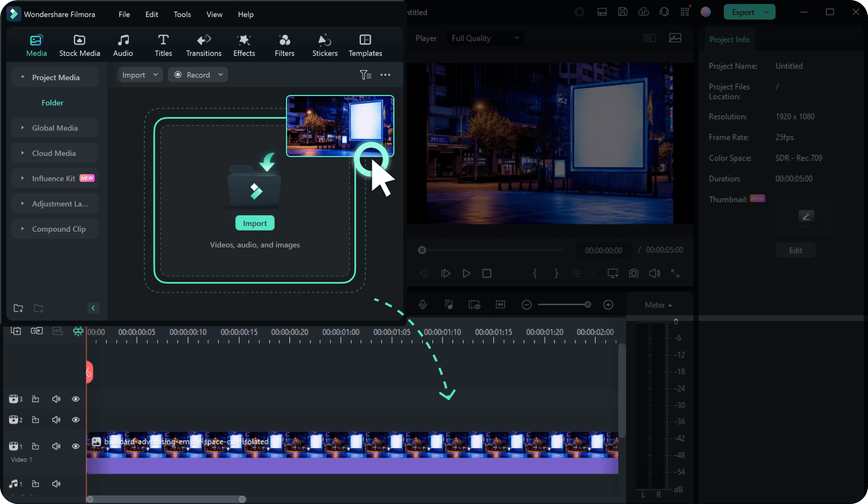The width and height of the screenshot is (868, 504).
Task: Click the thumbnail edit pencil icon
Action: click(806, 216)
